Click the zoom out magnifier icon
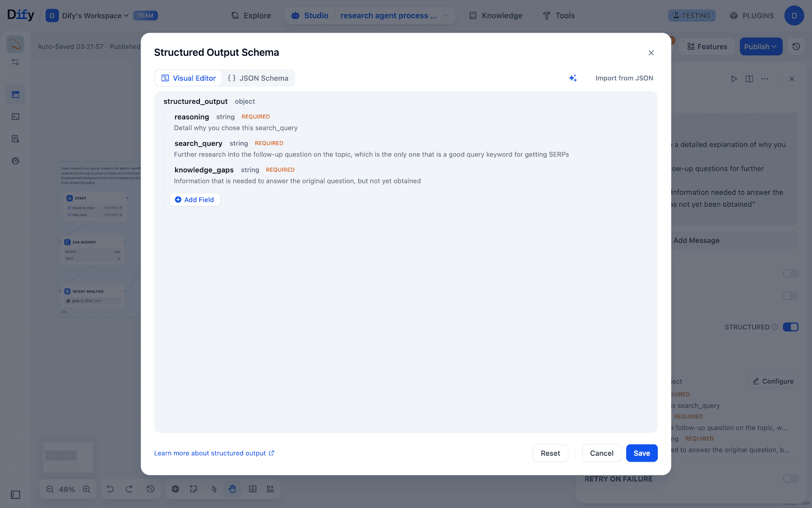This screenshot has height=508, width=812. (x=50, y=489)
